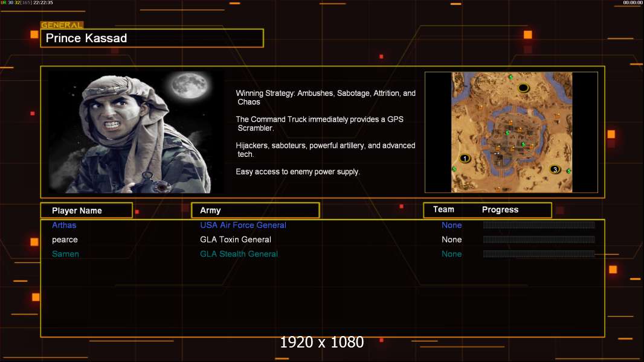Select the unnumbered black start position marker
This screenshot has width=644, height=362.
click(523, 87)
